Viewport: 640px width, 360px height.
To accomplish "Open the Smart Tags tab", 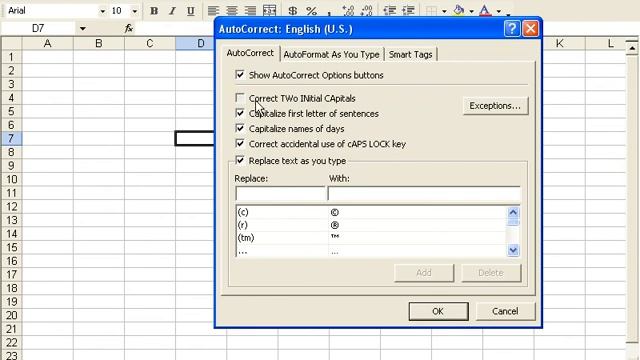I will click(410, 54).
